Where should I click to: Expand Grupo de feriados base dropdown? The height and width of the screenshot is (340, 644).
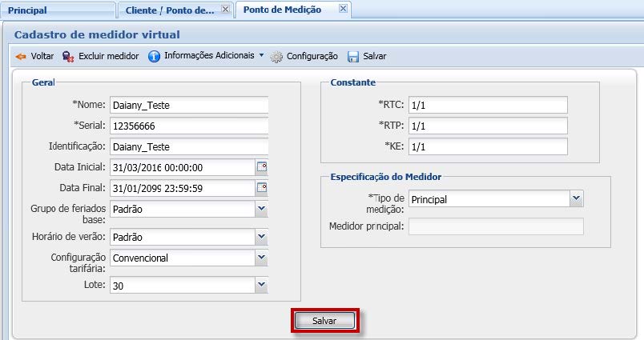tap(261, 209)
